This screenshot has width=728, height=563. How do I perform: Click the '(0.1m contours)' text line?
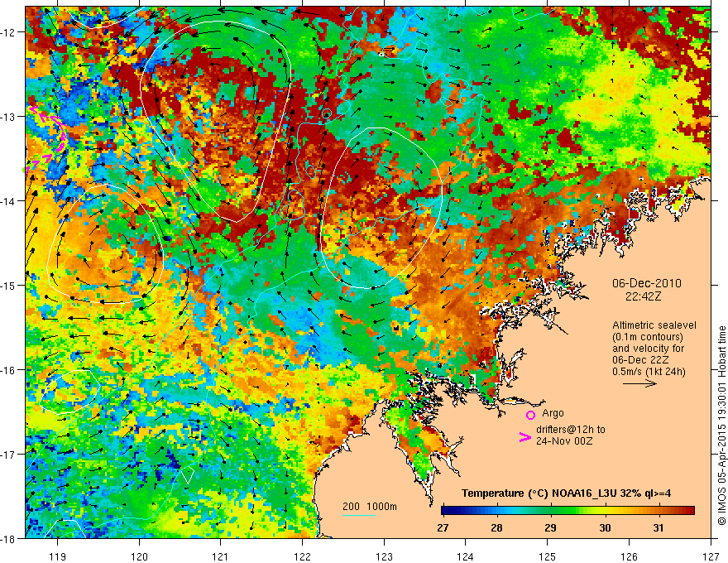coord(648,337)
